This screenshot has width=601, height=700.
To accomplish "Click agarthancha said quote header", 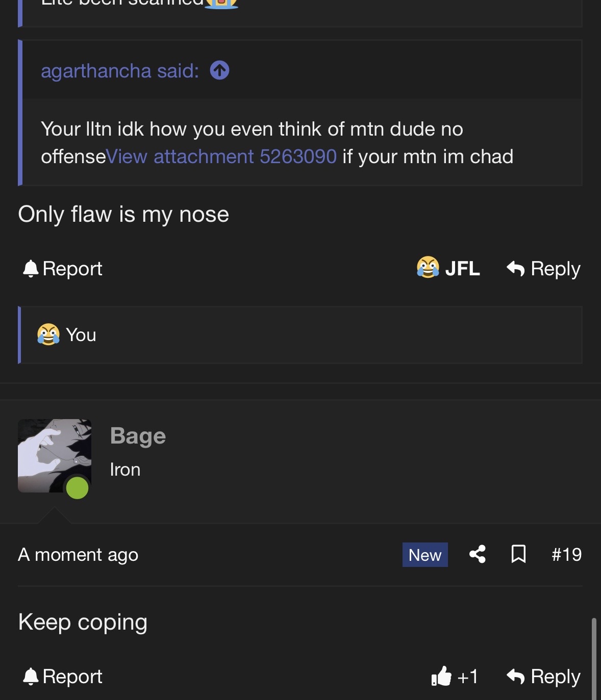I will 120,71.
